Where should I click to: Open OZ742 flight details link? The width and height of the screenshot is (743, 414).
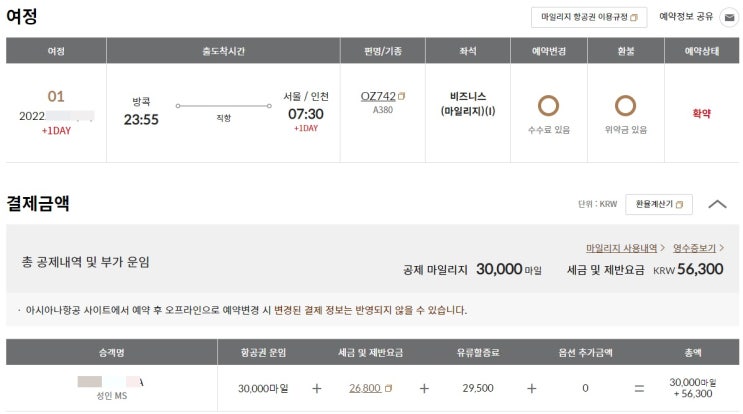coord(377,96)
